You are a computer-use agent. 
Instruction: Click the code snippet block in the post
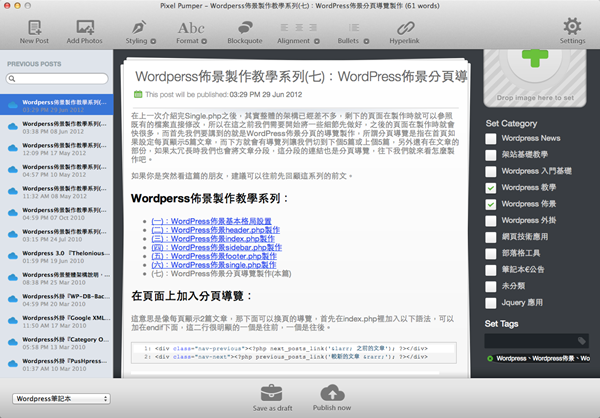click(293, 353)
